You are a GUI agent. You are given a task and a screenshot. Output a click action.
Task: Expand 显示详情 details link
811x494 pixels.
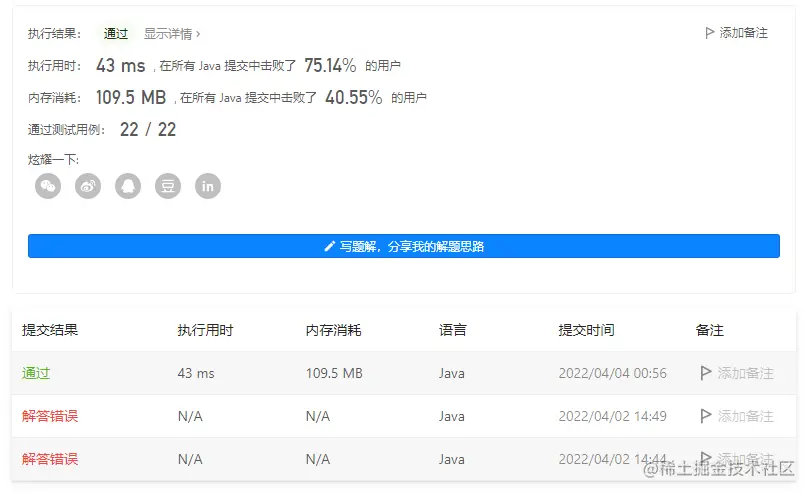(x=172, y=34)
